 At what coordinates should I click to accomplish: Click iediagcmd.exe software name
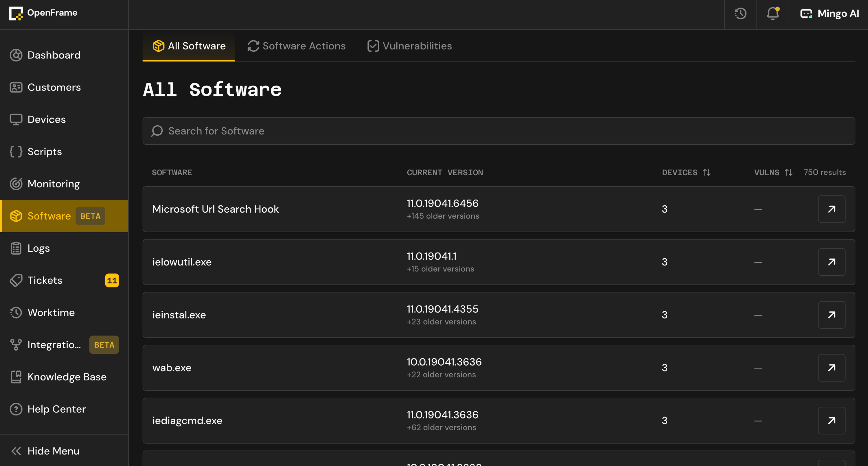tap(187, 421)
